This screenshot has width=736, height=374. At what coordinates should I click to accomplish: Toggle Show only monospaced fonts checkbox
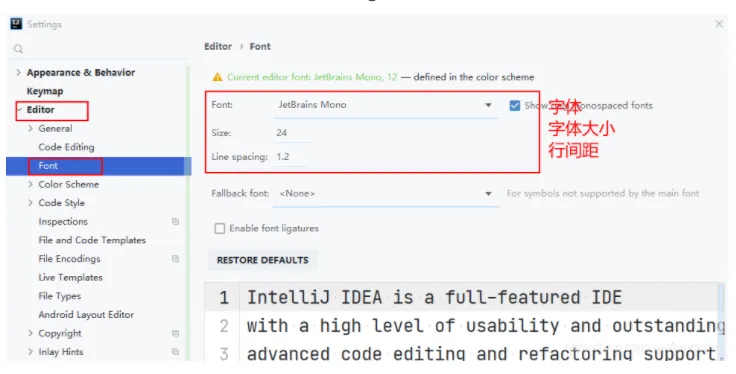click(514, 106)
